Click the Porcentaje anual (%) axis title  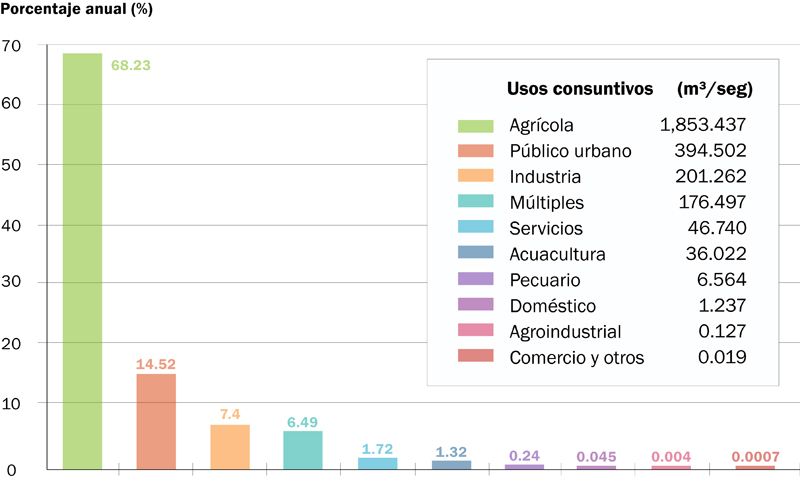click(x=78, y=10)
